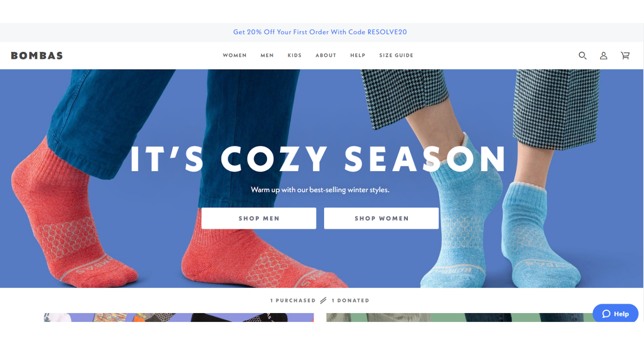View the shopping cart icon

[x=625, y=55]
